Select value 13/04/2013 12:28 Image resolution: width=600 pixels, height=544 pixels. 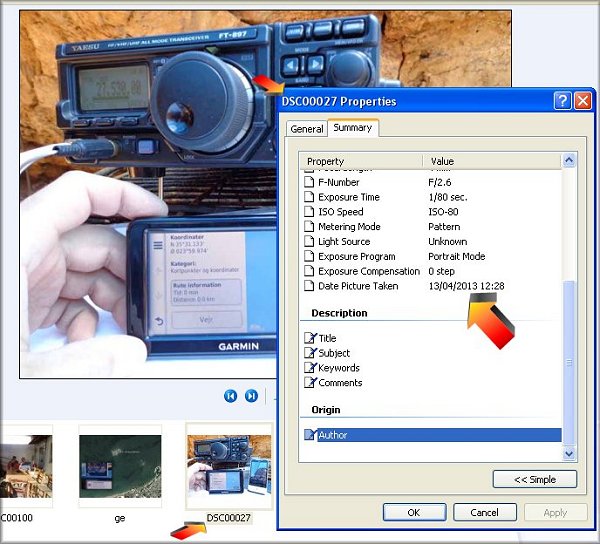point(466,286)
